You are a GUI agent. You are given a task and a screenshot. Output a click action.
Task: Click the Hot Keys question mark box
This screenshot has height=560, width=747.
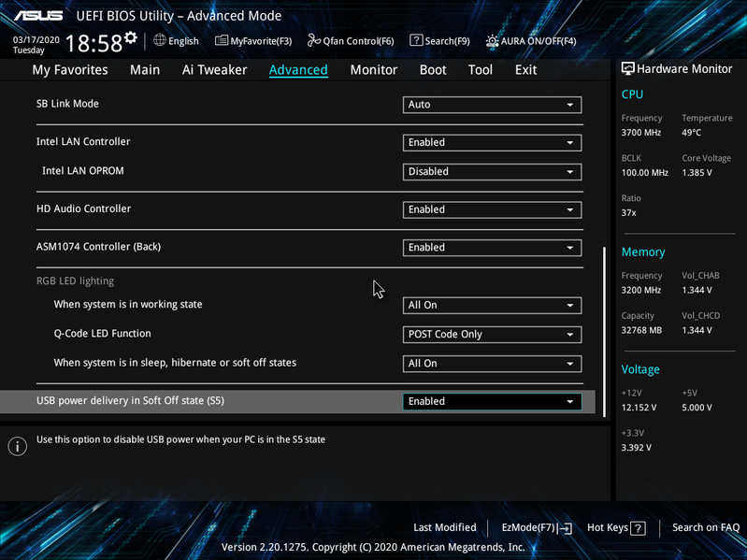click(x=638, y=528)
